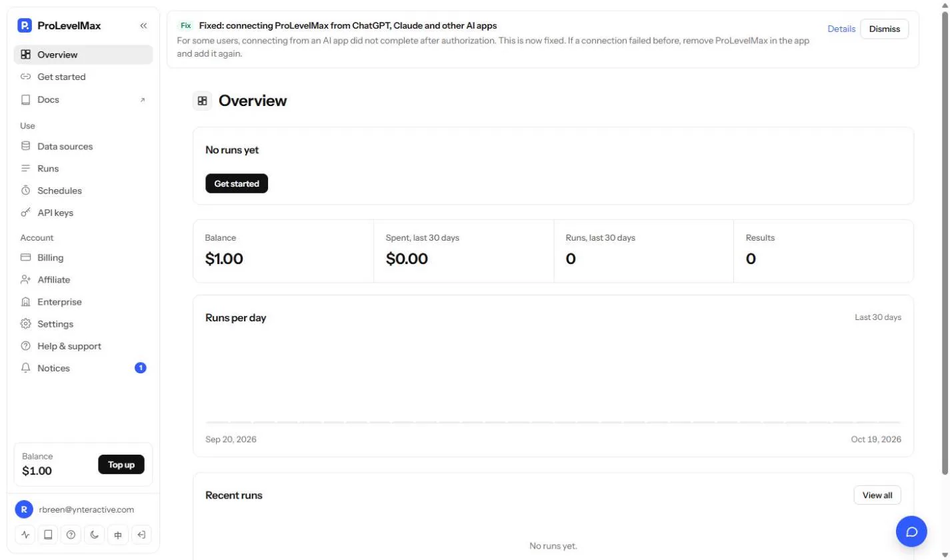Open the status activity pulse icon
The image size is (950, 560).
click(x=25, y=535)
